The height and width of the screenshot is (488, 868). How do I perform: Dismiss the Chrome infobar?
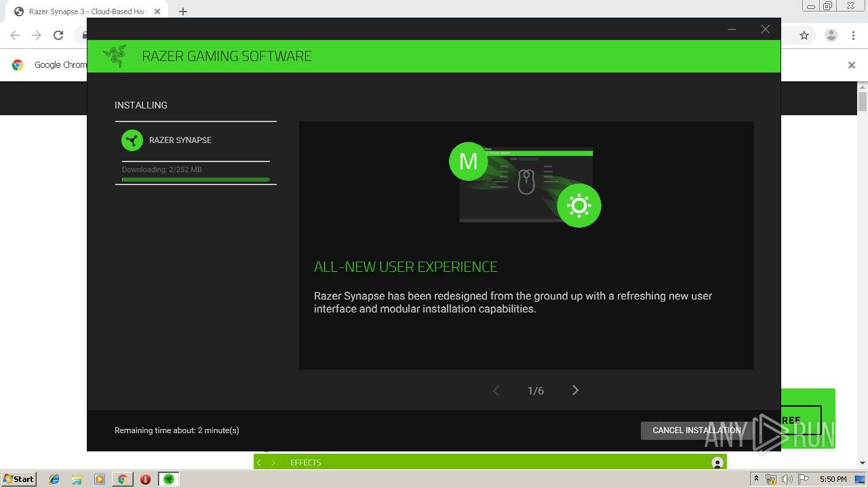coord(852,65)
